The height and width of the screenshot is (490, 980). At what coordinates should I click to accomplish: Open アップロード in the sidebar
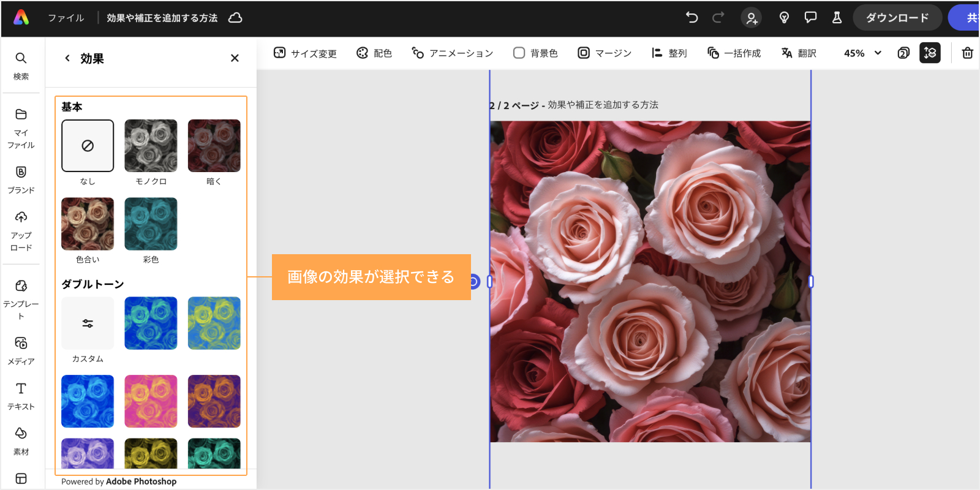(21, 232)
